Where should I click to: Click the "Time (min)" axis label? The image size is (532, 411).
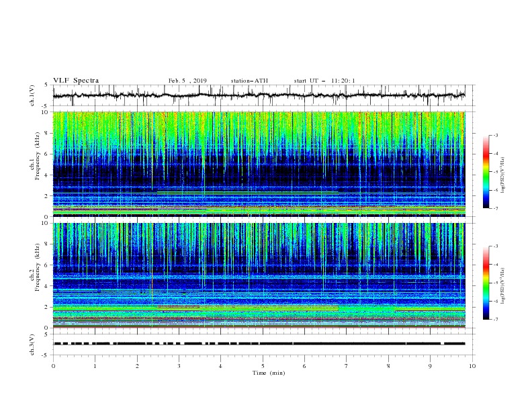pos(269,373)
